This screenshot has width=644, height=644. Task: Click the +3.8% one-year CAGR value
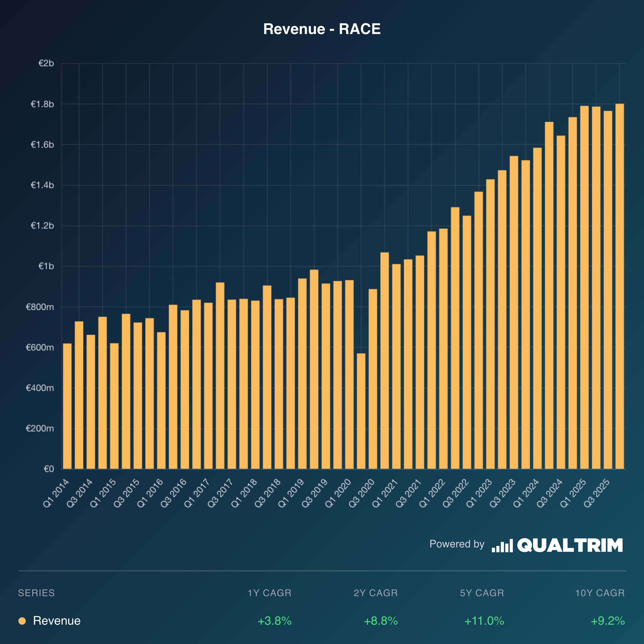(274, 621)
